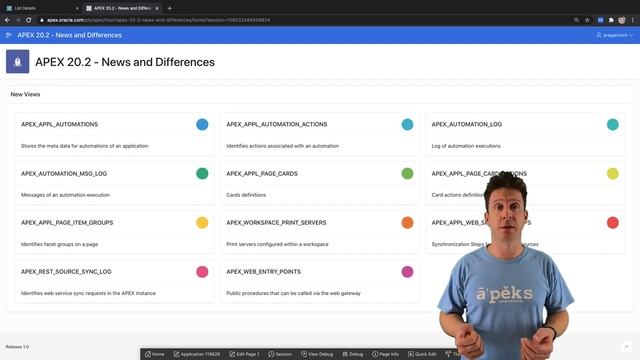Click 'Print servers configured within a workspace' text
Viewport: 640px width, 360px height.
(x=277, y=244)
